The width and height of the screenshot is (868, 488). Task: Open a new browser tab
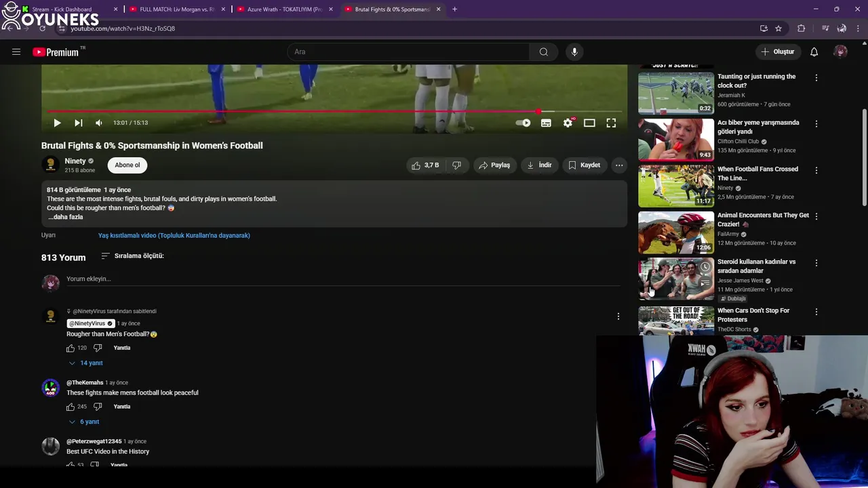(x=454, y=9)
